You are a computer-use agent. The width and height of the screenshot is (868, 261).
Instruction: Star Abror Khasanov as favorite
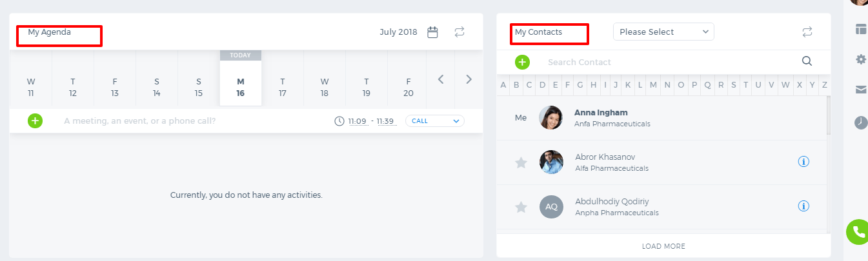521,162
